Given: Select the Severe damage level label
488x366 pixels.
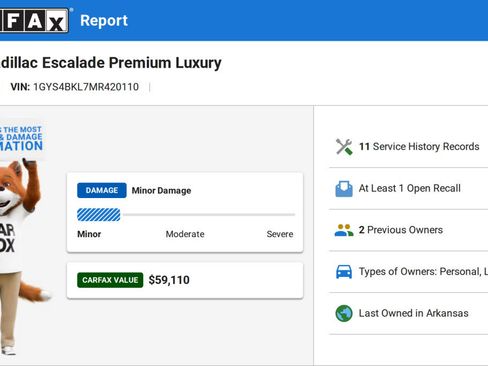Looking at the screenshot, I should click(x=280, y=234).
